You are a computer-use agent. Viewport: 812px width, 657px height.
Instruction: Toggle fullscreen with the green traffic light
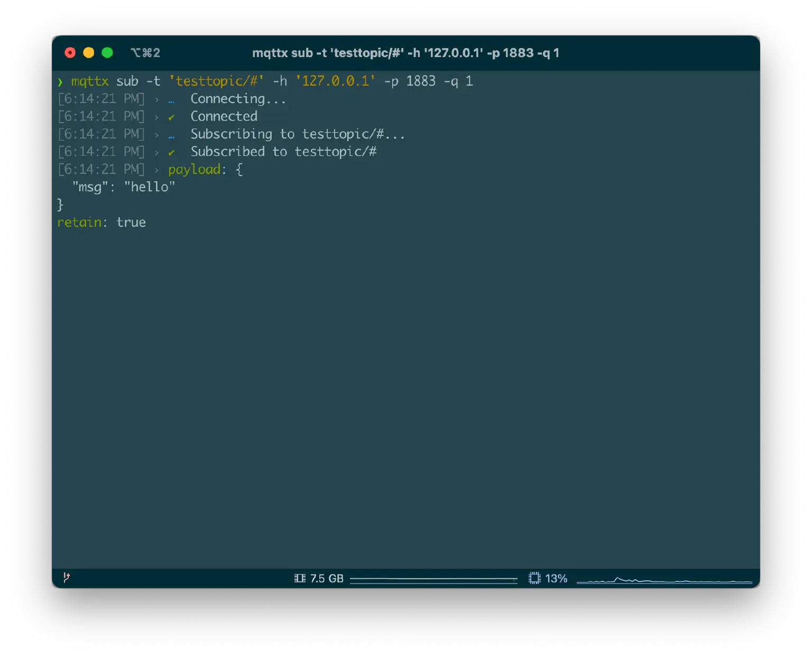107,53
